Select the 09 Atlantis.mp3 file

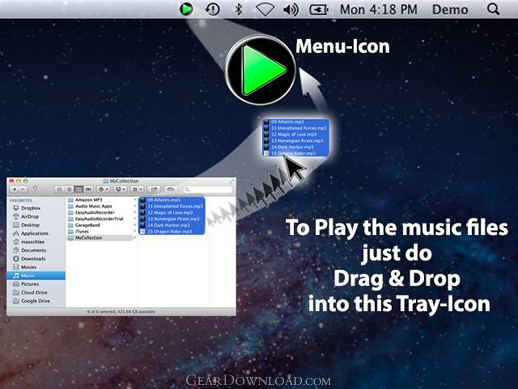tap(171, 200)
